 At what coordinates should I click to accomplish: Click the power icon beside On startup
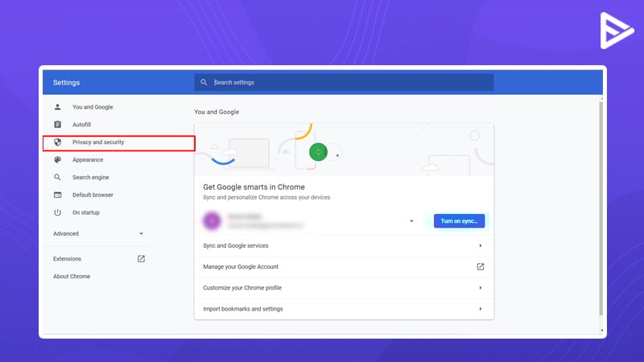pos(57,212)
